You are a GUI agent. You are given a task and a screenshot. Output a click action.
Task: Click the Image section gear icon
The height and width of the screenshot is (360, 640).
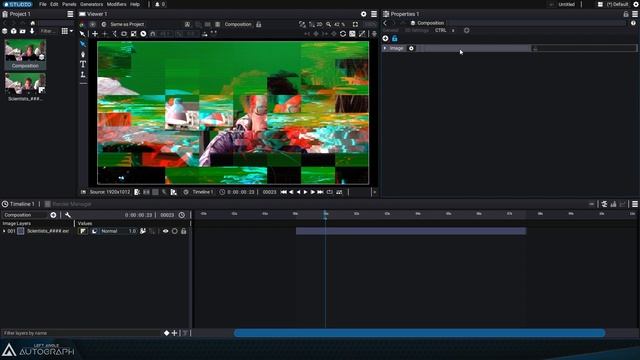411,48
